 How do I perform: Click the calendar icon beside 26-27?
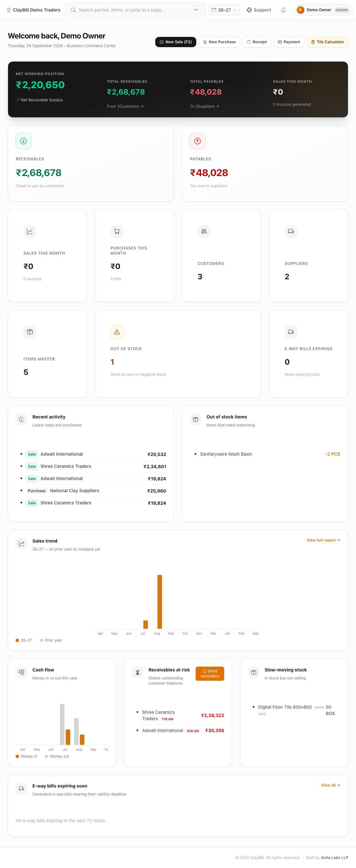coord(214,10)
